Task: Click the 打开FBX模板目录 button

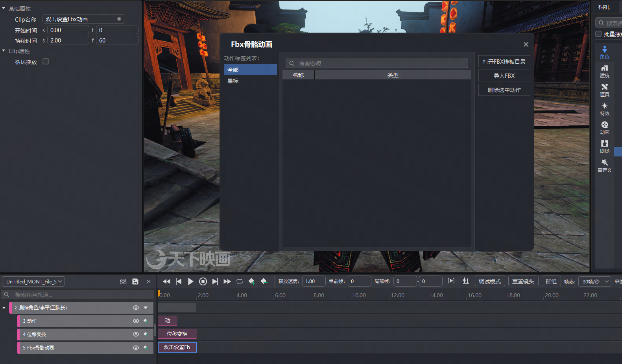Action: tap(504, 62)
